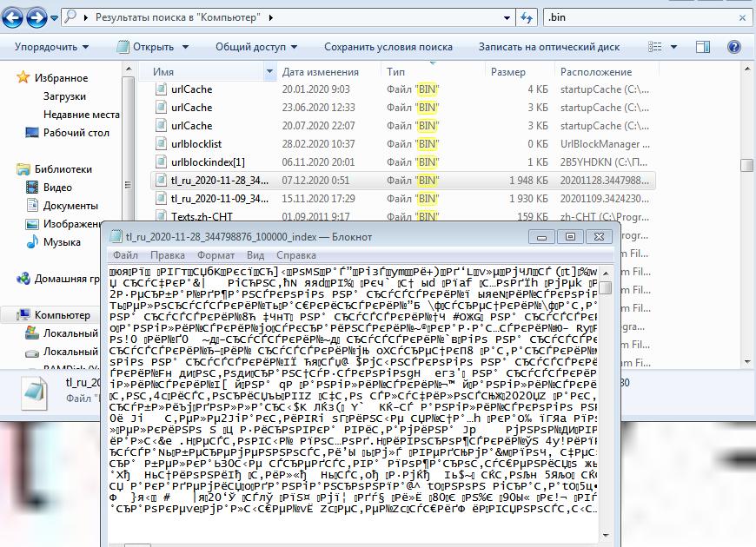Viewport: 756px width, 547px height.
Task: Click the urlblocklist file icon
Action: pyautogui.click(x=160, y=144)
